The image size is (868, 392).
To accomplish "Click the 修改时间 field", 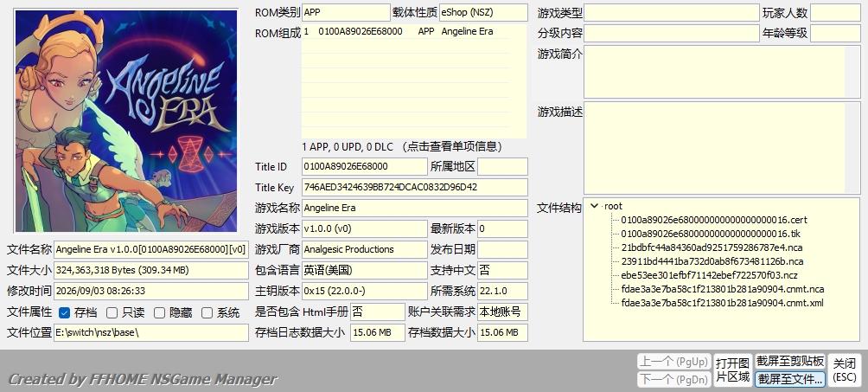I will click(x=151, y=291).
